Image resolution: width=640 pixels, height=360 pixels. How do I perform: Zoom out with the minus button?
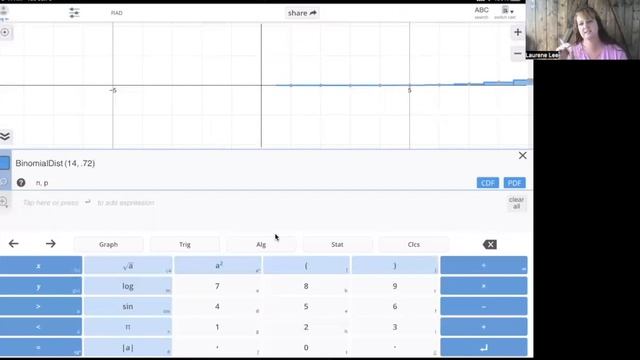[x=518, y=53]
